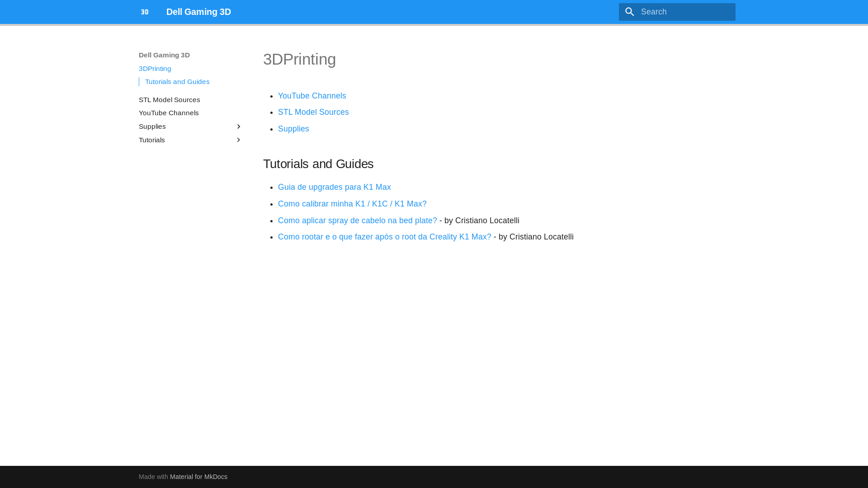The width and height of the screenshot is (868, 488).
Task: Open Como rootar Creality K1 Max link
Action: 385,237
